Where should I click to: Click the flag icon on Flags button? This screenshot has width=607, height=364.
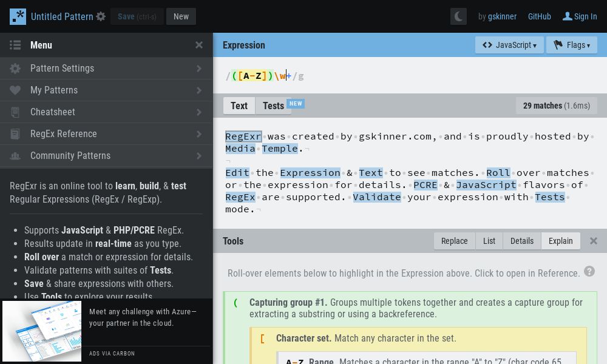(558, 45)
